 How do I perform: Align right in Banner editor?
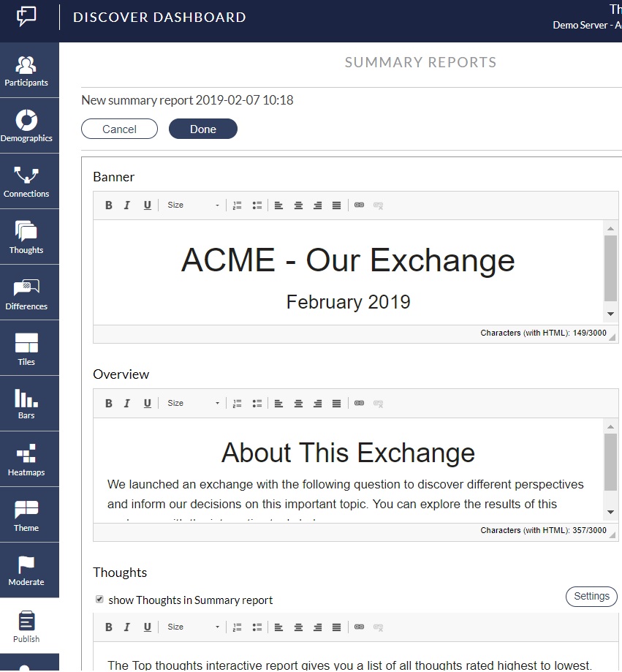point(317,205)
